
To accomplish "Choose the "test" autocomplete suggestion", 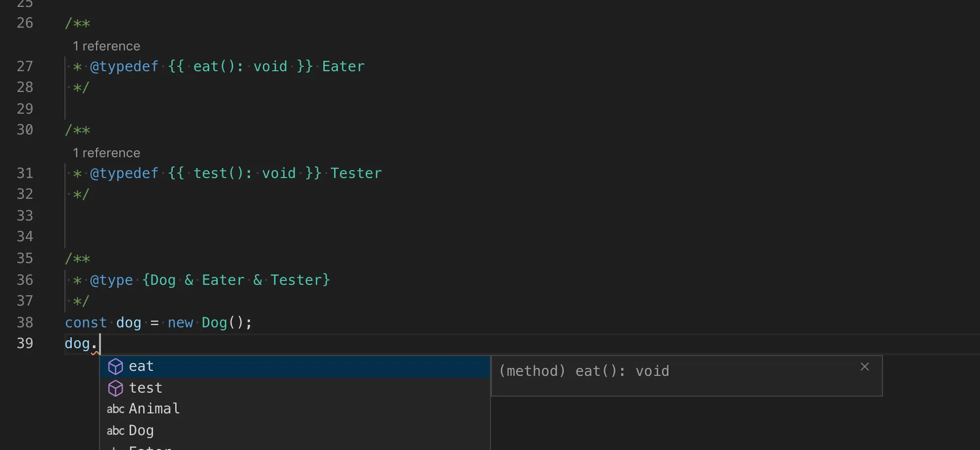I will tap(146, 388).
